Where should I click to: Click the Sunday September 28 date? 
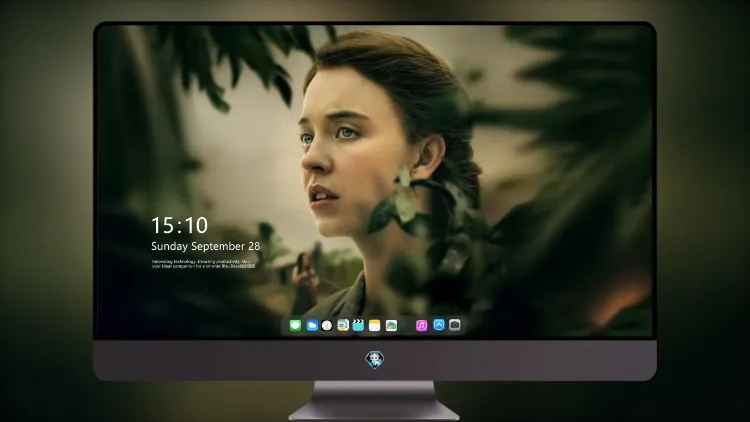click(206, 246)
